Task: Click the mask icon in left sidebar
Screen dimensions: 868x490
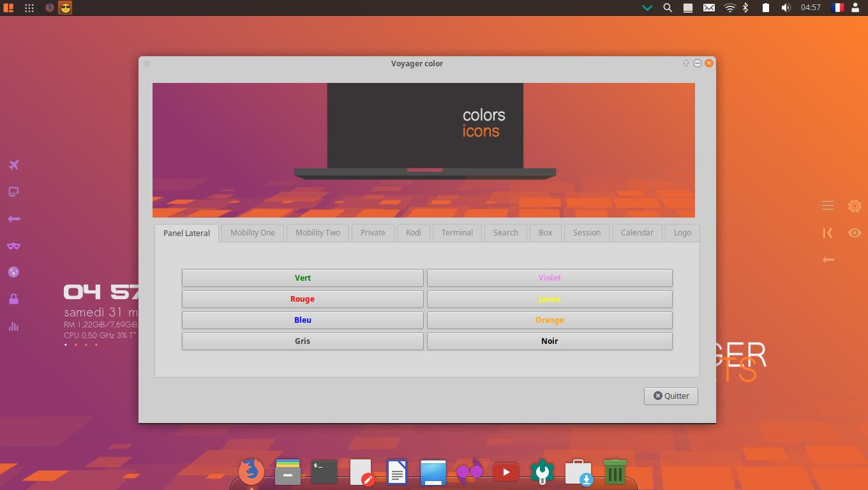Action: pyautogui.click(x=13, y=246)
